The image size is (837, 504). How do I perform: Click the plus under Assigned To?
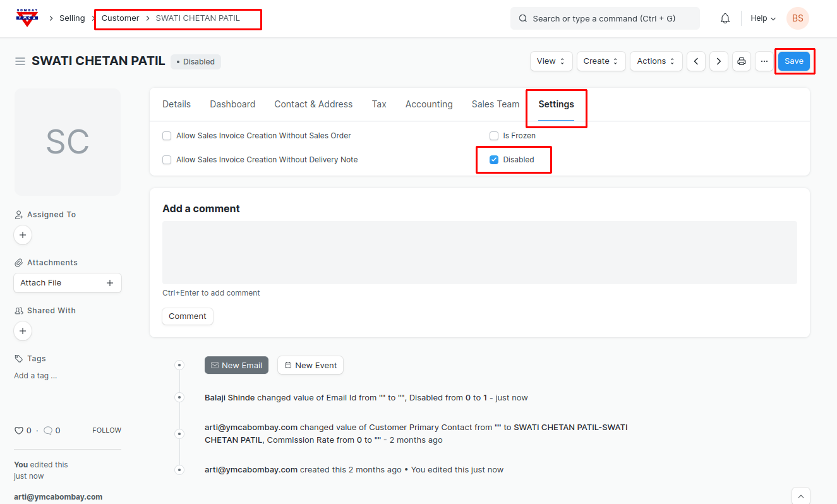(23, 235)
